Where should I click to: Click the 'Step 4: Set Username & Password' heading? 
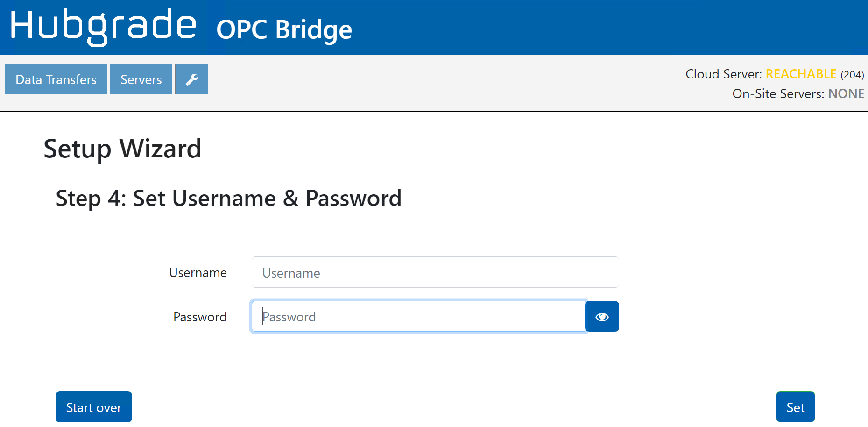(228, 199)
